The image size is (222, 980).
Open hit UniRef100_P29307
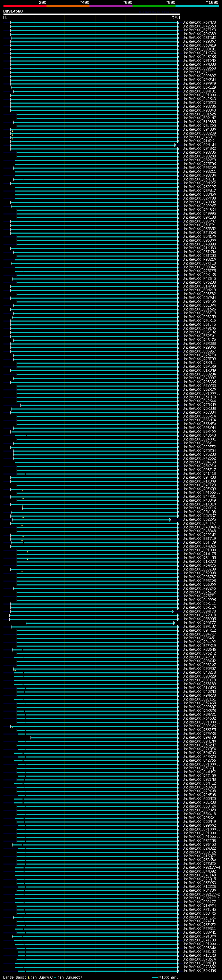[x=199, y=41]
